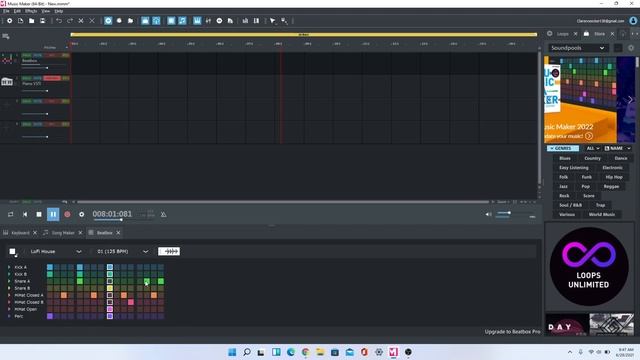
Task: Toggle the last green Snare A step
Action: point(161,281)
